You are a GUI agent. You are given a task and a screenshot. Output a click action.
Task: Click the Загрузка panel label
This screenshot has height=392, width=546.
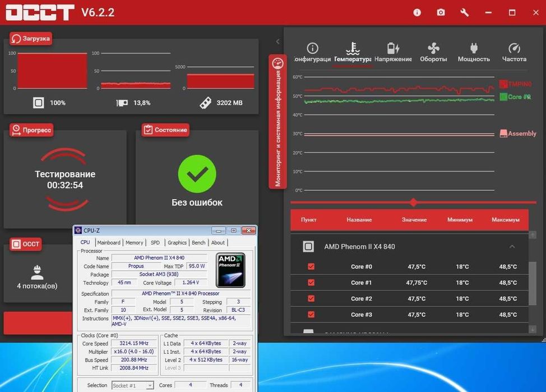pyautogui.click(x=31, y=38)
